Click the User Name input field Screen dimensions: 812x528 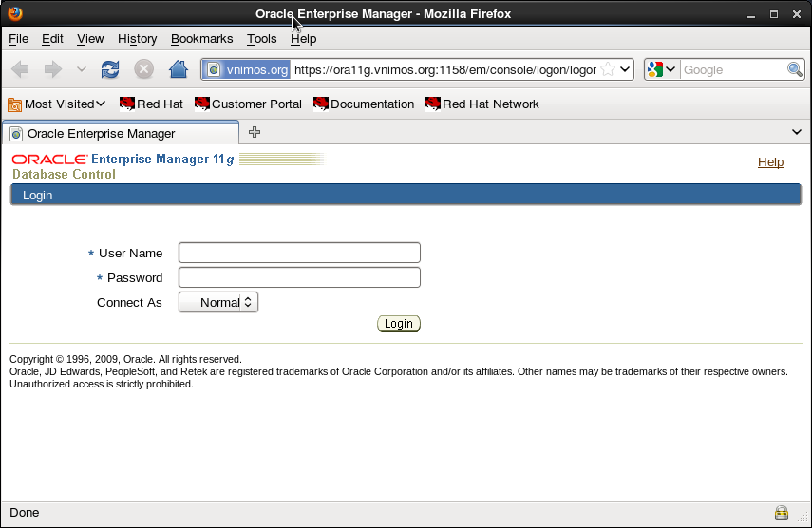(299, 253)
